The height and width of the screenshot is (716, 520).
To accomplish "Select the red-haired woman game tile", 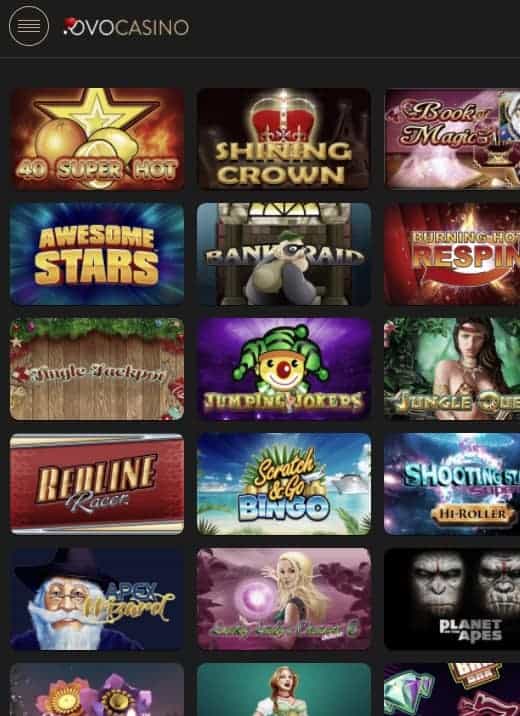I will (x=284, y=690).
